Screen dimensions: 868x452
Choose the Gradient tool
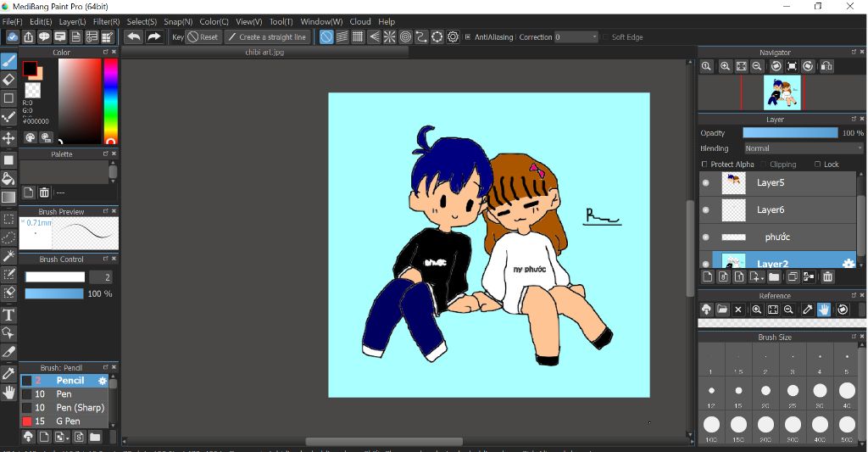(8, 198)
